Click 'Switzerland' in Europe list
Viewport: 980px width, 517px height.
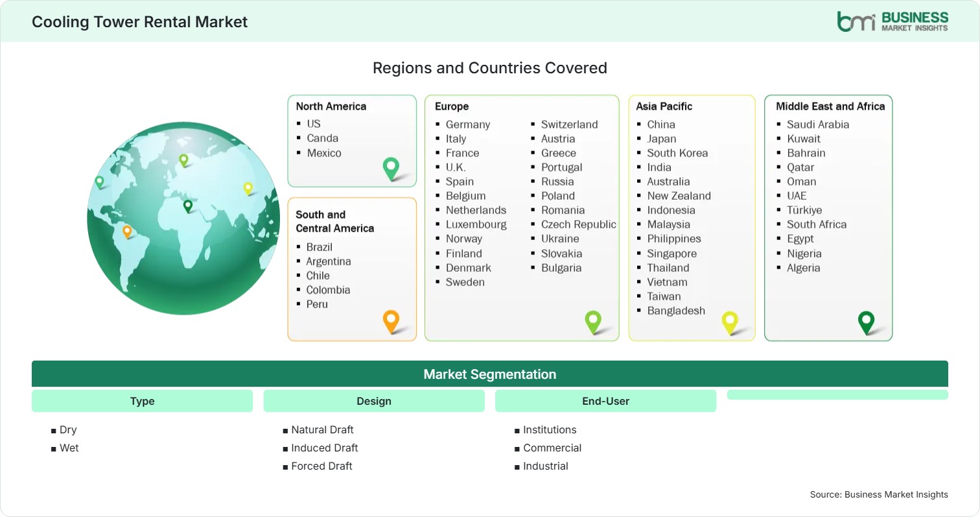[570, 124]
